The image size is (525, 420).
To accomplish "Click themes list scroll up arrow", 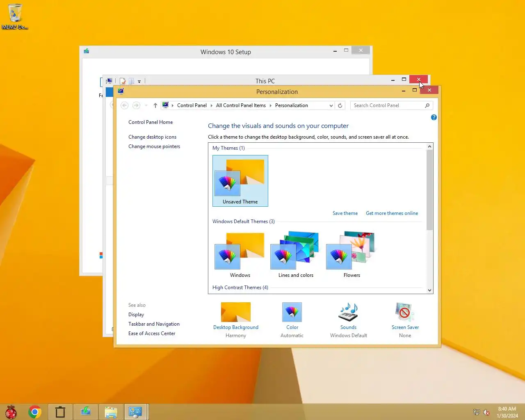I will [x=429, y=146].
